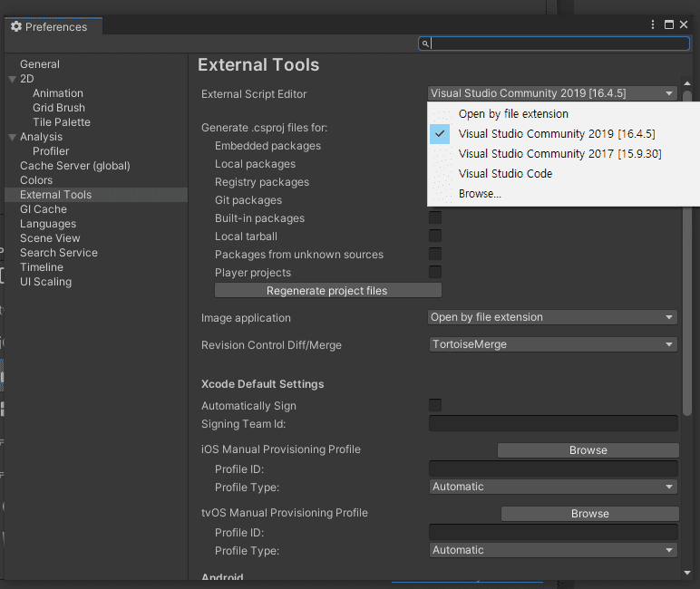Click the Xcode Default Settings label
This screenshot has width=700, height=589.
click(263, 384)
